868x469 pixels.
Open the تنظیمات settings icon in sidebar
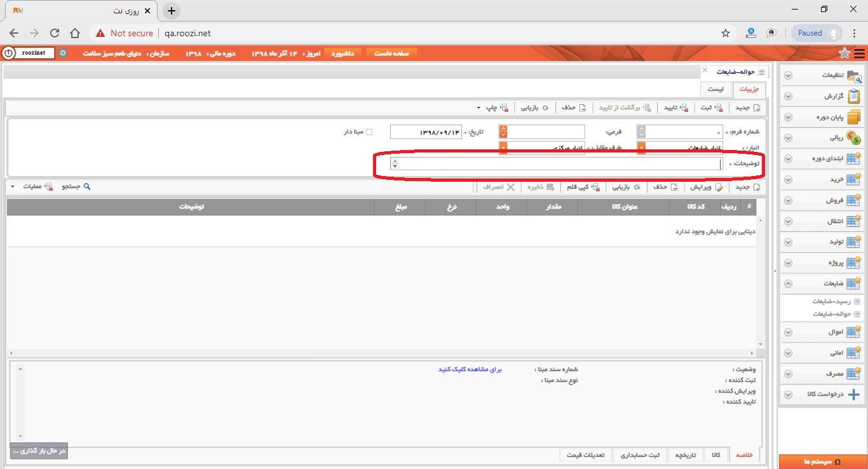pyautogui.click(x=854, y=76)
